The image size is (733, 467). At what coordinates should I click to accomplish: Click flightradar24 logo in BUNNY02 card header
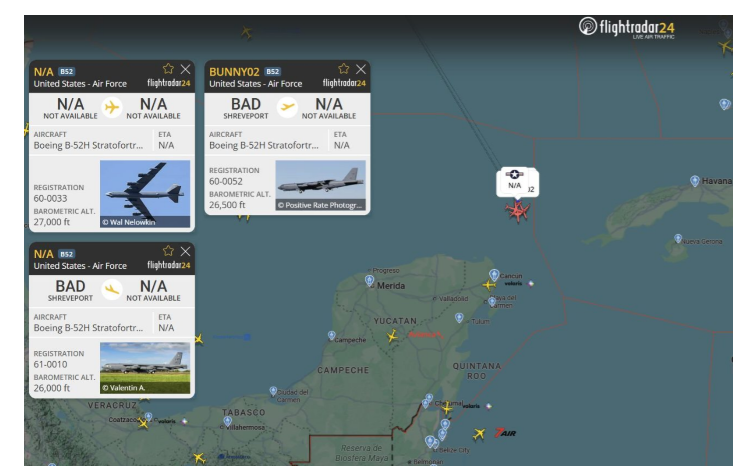click(x=344, y=83)
